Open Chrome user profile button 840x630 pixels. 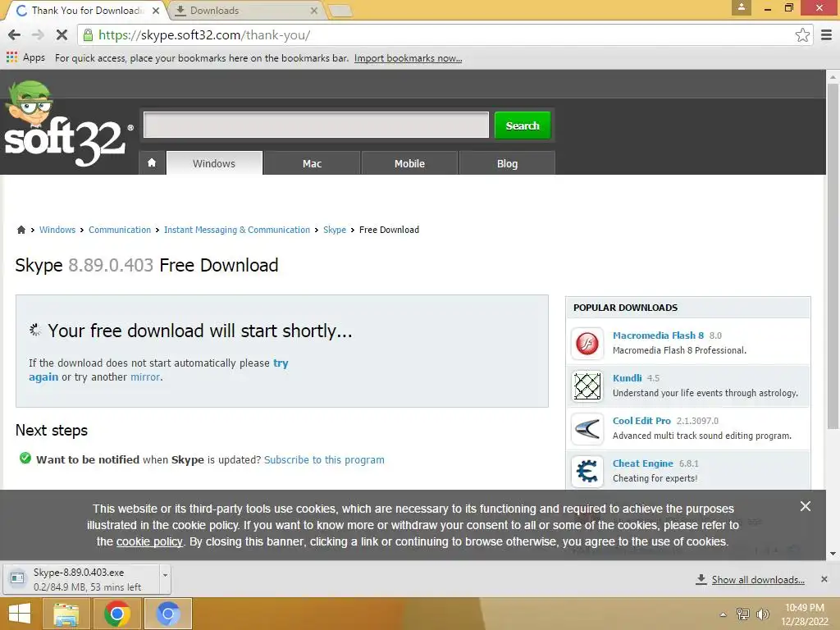pos(742,7)
